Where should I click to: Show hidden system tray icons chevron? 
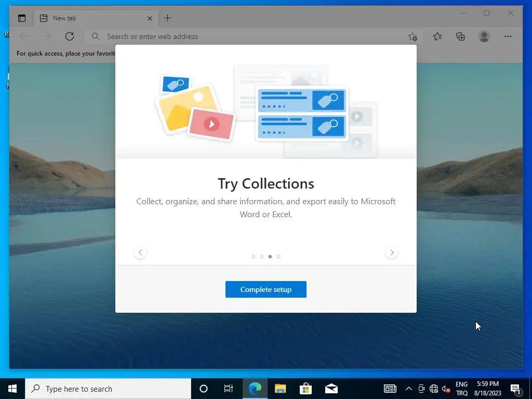pyautogui.click(x=409, y=389)
